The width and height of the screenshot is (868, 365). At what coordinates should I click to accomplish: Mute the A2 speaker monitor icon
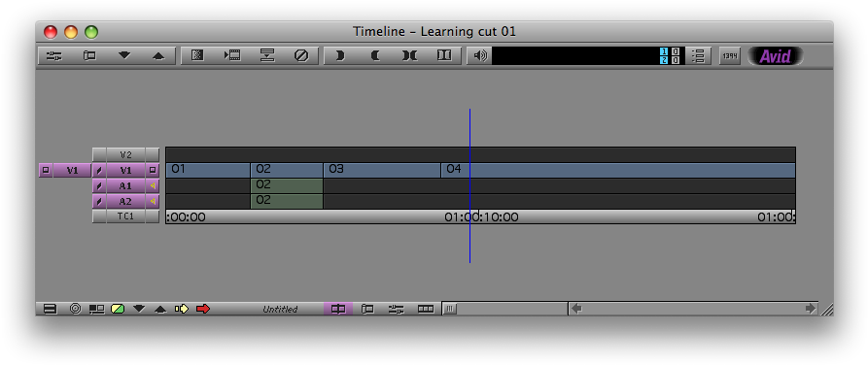[x=153, y=201]
